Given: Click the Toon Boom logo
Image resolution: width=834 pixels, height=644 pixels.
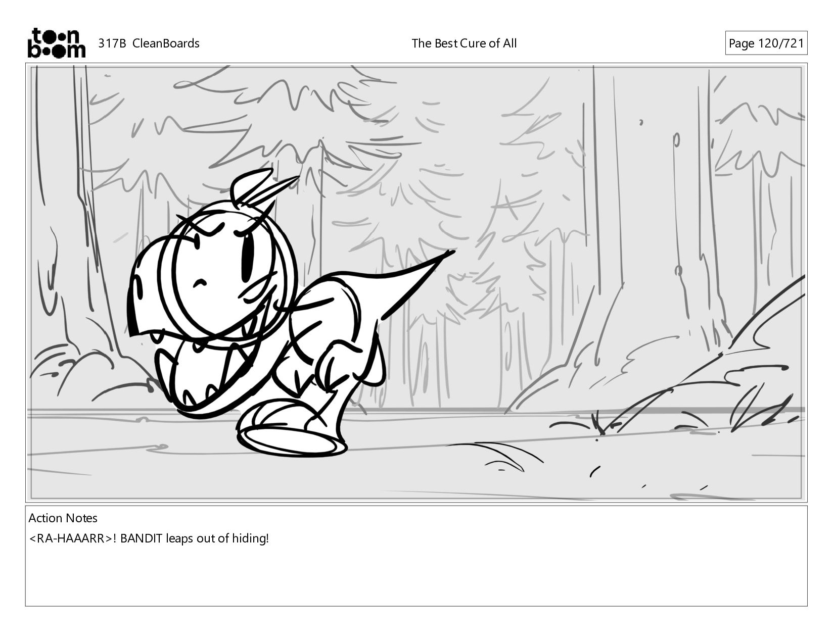Looking at the screenshot, I should point(56,43).
